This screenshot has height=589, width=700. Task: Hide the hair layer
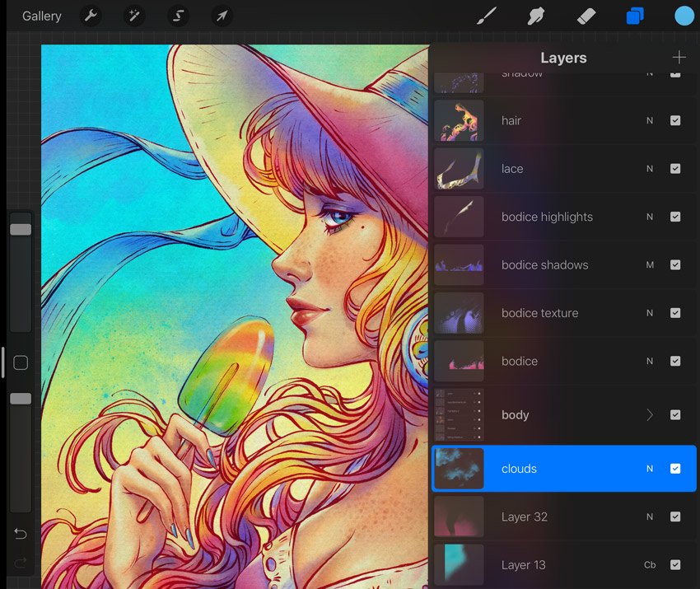click(675, 120)
